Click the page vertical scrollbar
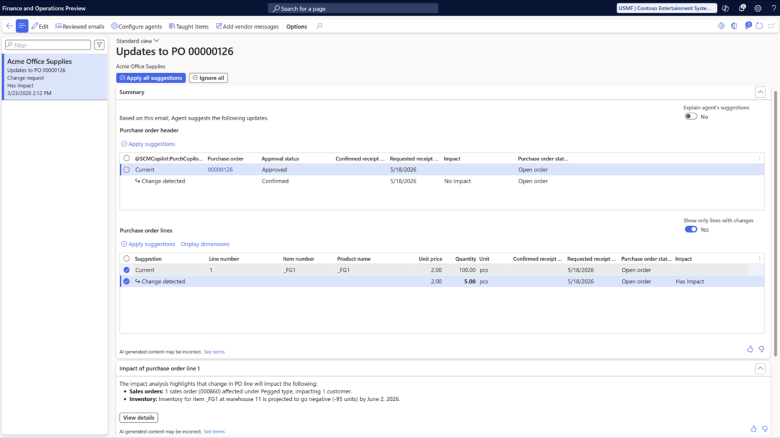780x438 pixels. [x=774, y=224]
